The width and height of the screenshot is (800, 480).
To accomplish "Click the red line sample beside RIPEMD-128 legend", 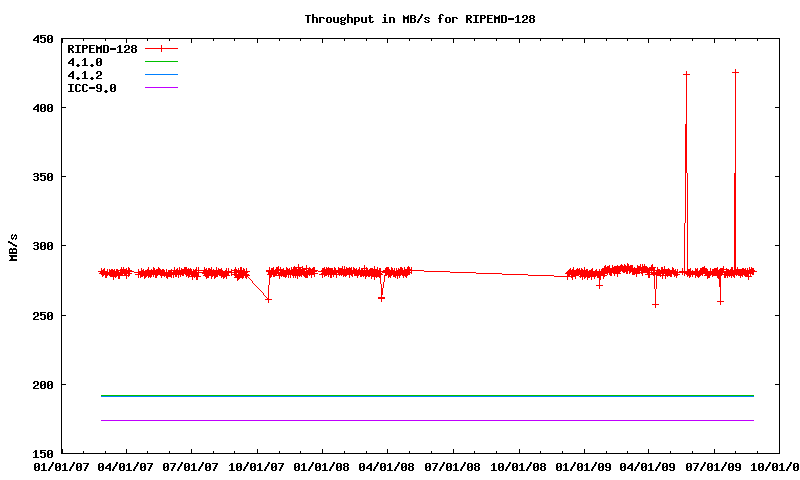I will (x=161, y=48).
